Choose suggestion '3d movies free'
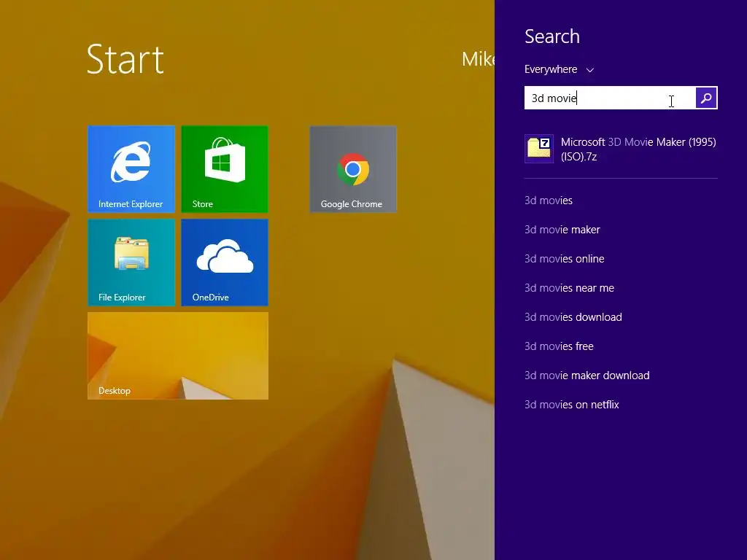747x560 pixels. click(559, 346)
